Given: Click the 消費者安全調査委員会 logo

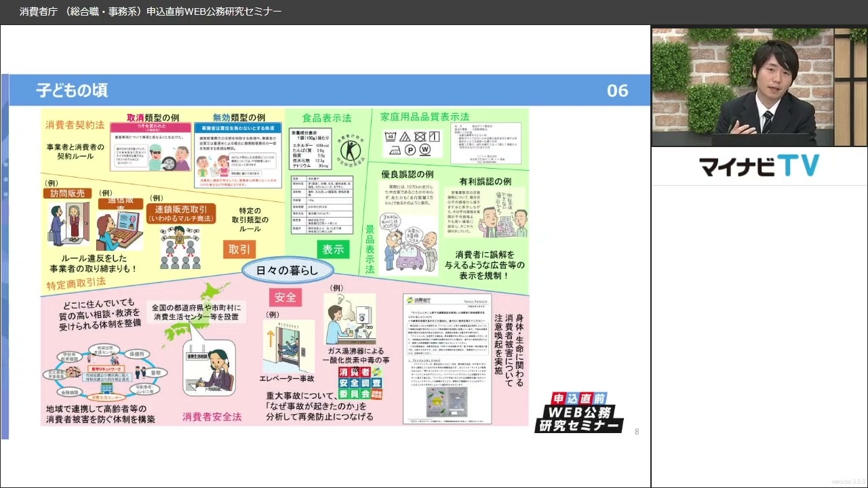Looking at the screenshot, I should tap(361, 384).
